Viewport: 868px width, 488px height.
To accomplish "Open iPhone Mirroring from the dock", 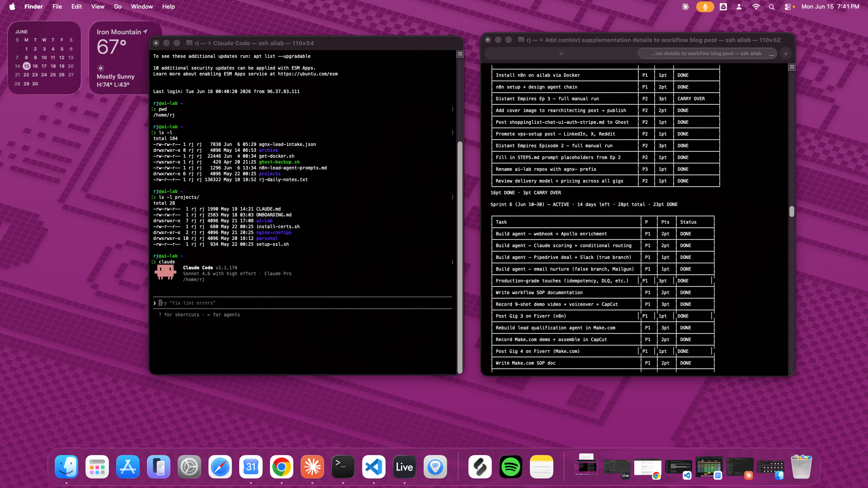I will [159, 467].
